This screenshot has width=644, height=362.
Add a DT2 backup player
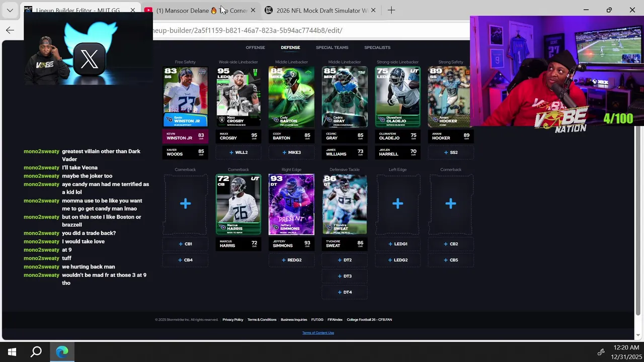[345, 260]
